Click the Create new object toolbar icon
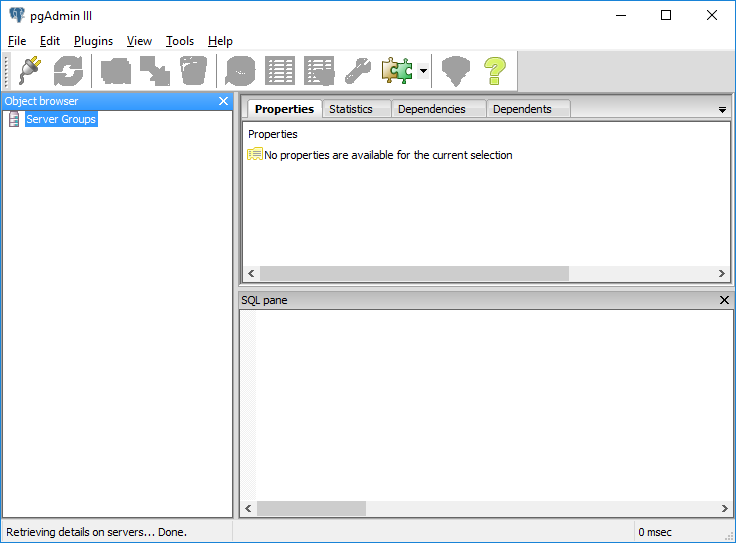 click(155, 71)
